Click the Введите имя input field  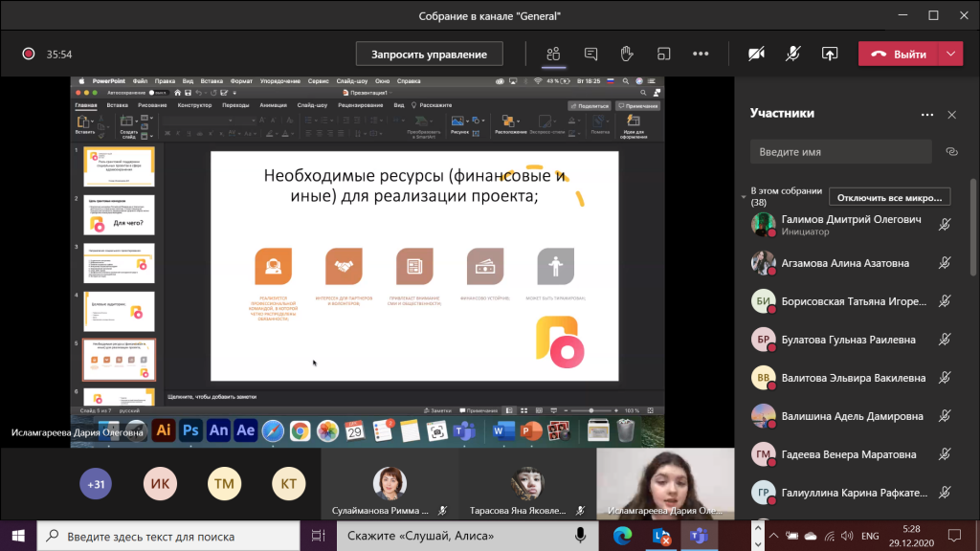(x=840, y=152)
